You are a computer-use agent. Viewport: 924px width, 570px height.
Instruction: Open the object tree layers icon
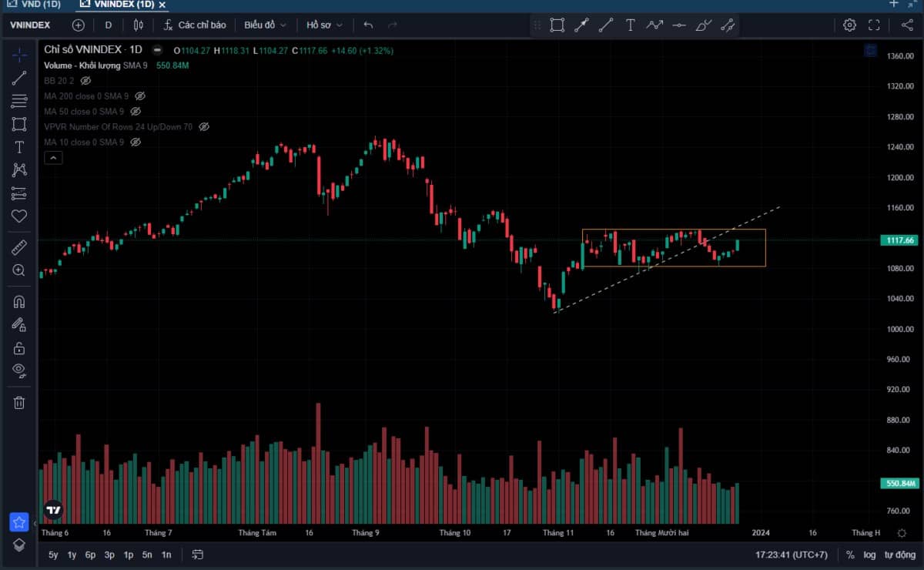tap(19, 544)
